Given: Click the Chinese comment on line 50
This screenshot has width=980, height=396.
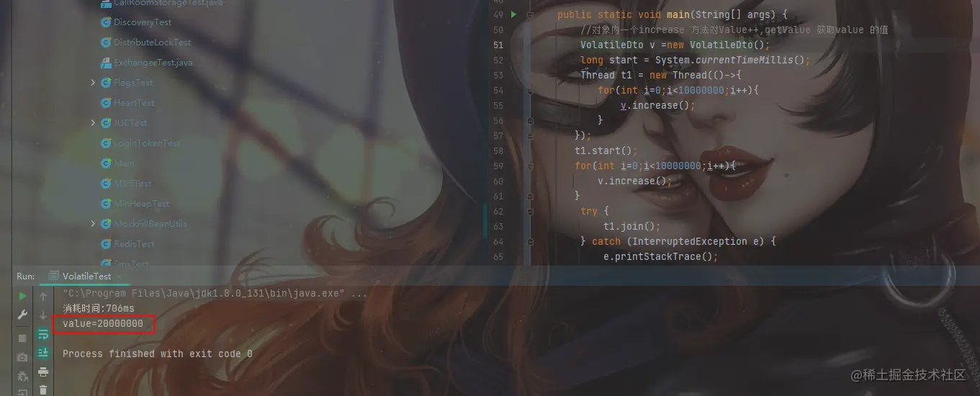Looking at the screenshot, I should coord(734,30).
